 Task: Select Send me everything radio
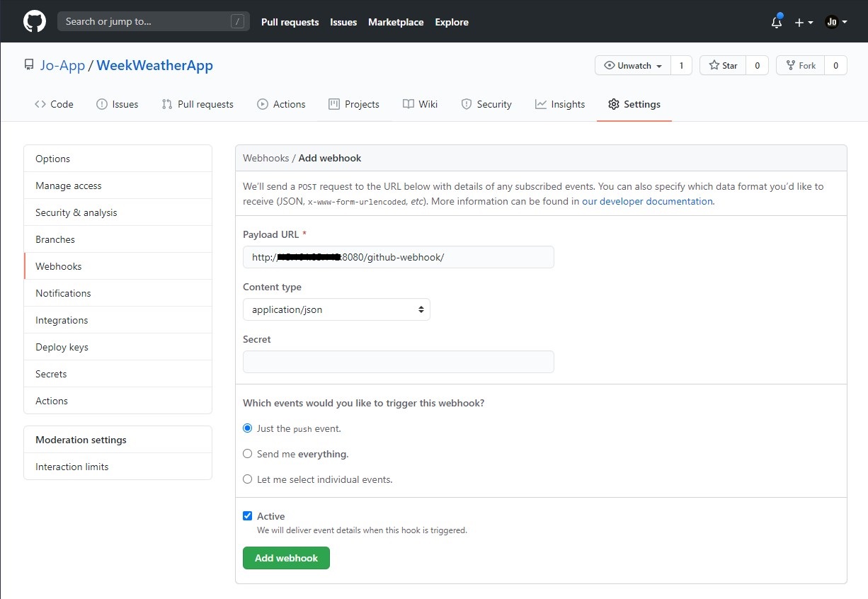tap(248, 454)
